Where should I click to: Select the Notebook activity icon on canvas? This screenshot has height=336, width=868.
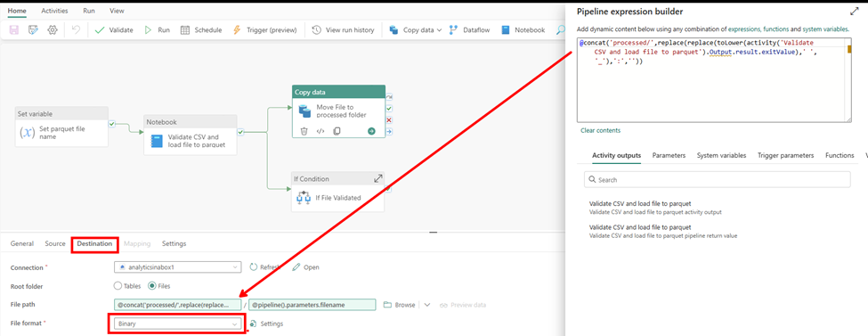pos(157,141)
